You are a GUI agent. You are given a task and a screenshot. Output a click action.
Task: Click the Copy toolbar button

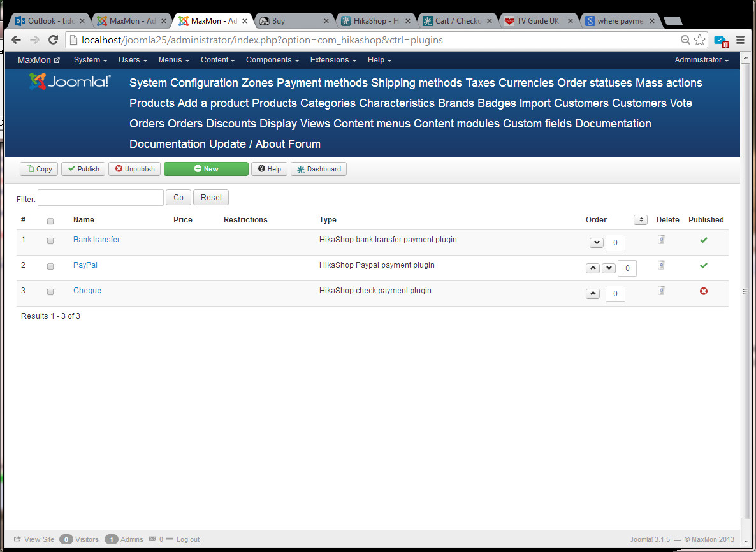(x=39, y=169)
